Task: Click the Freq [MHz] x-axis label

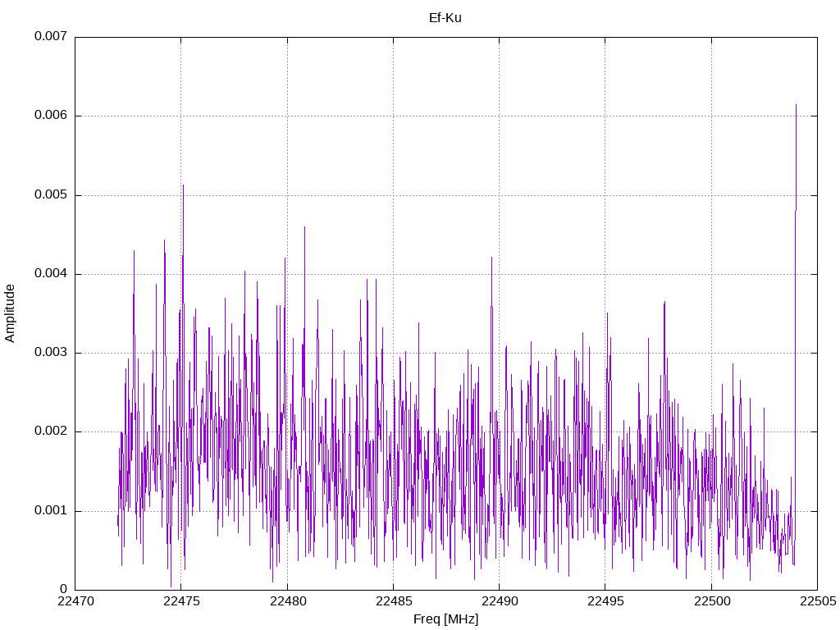Action: point(445,619)
